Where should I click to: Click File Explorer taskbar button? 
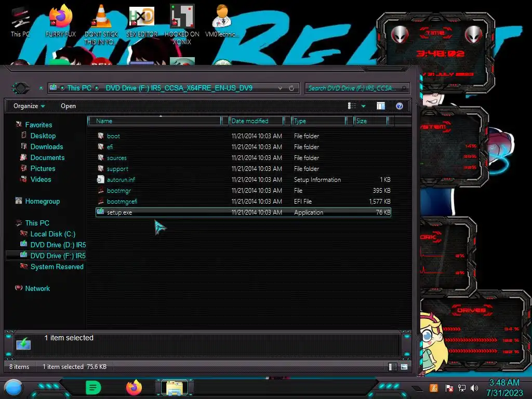point(175,388)
